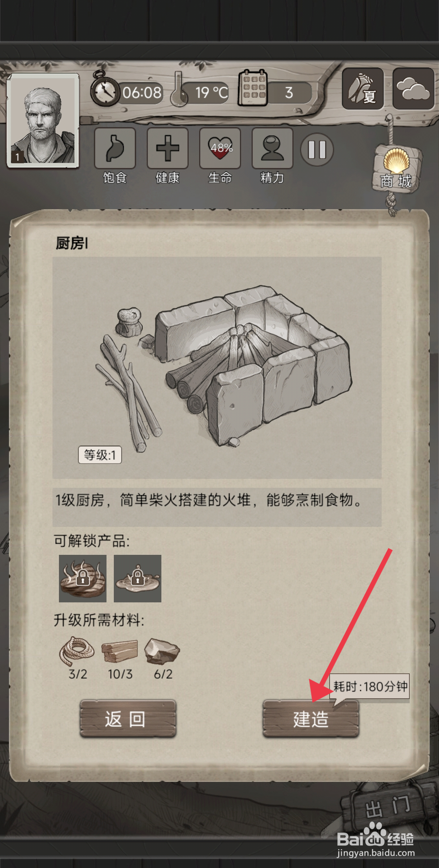
Task: Select the locked grilled meat product
Action: point(83,578)
